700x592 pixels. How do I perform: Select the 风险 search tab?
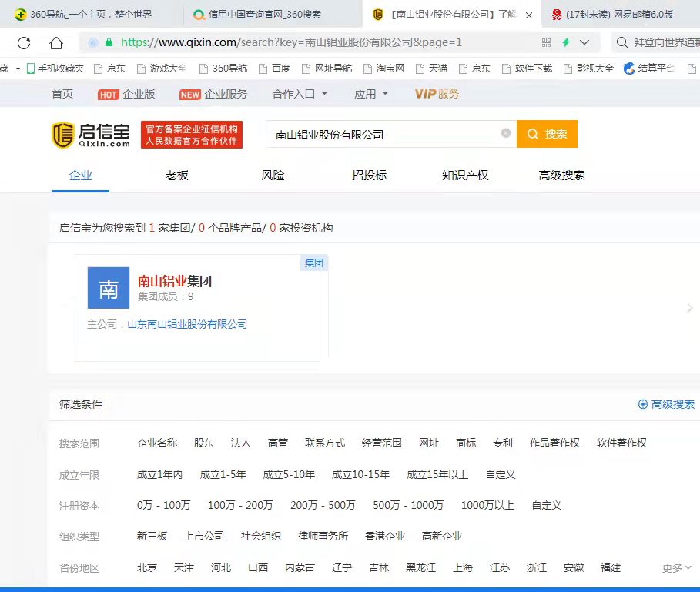coord(273,176)
